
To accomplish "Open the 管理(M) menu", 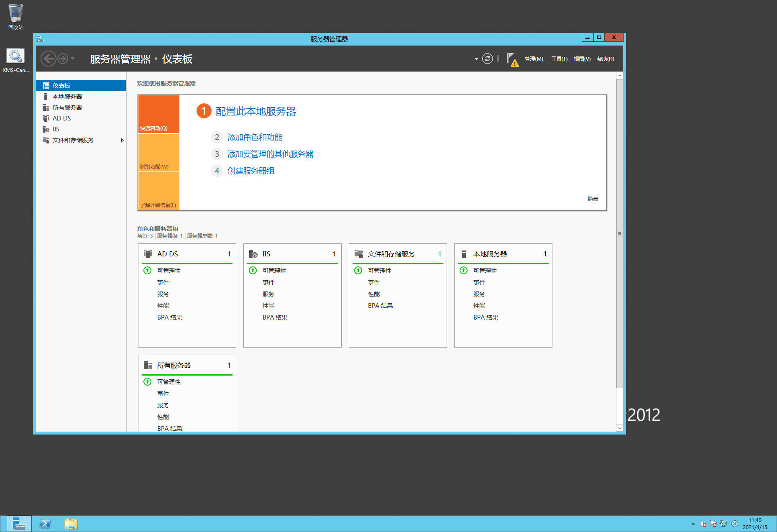I will [534, 59].
